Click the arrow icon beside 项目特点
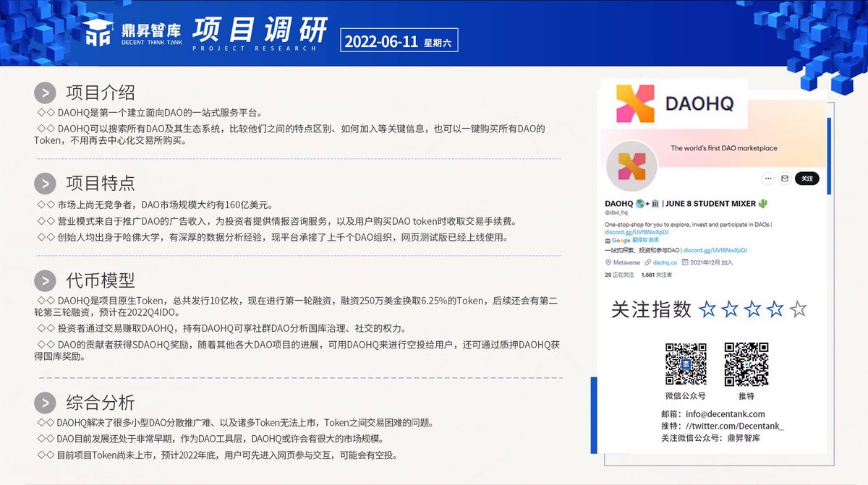 (x=45, y=184)
